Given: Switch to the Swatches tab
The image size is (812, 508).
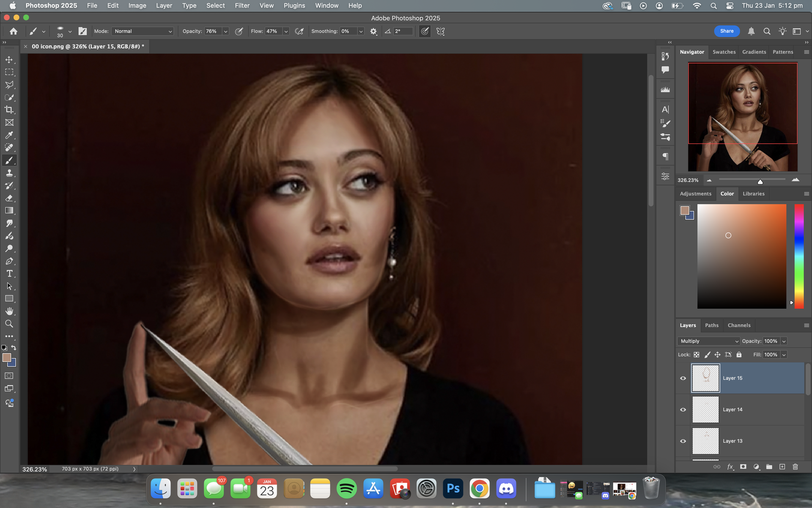Looking at the screenshot, I should (724, 52).
